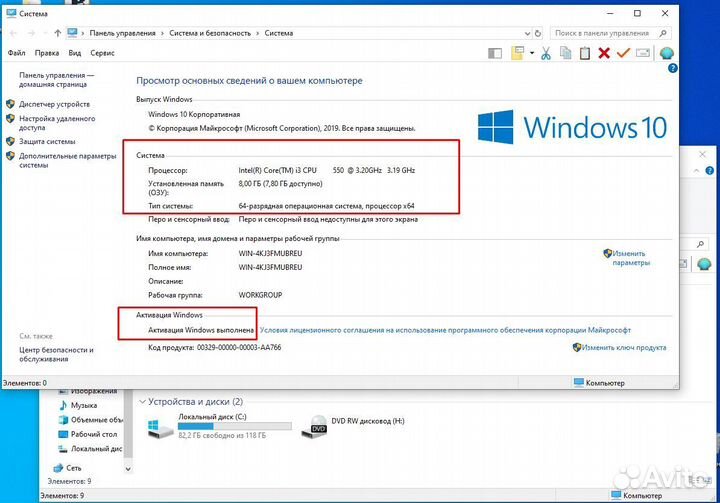Click the refresh button by address bar
Image resolution: width=720 pixels, height=503 pixels.
tap(538, 34)
